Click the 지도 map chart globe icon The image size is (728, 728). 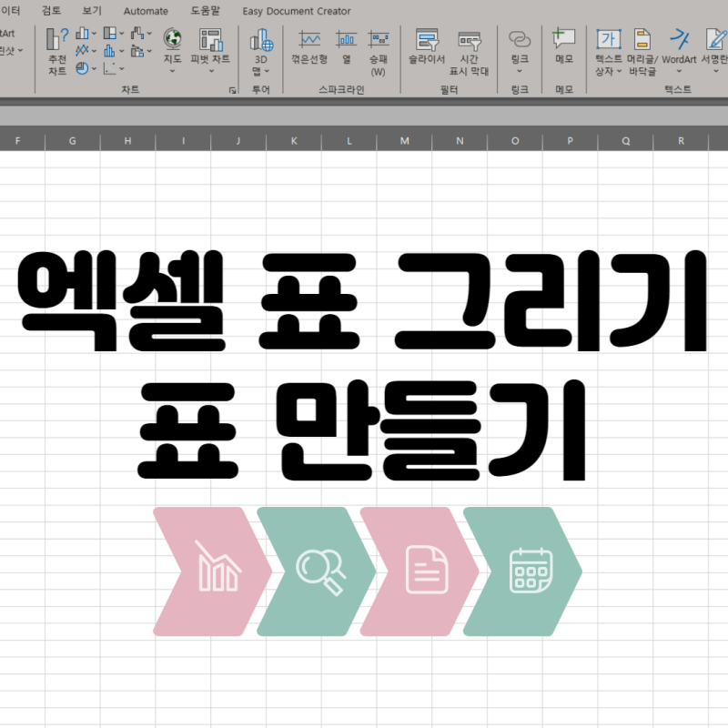pos(172,38)
